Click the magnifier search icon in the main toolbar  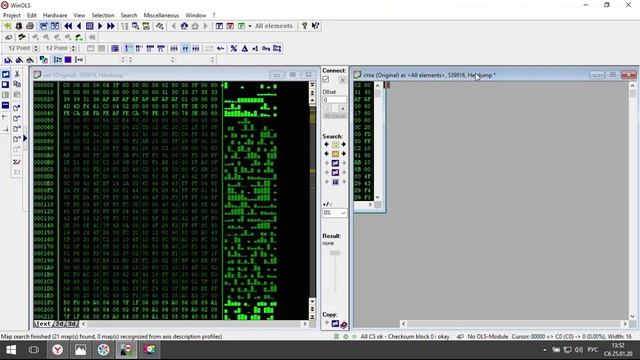tap(135, 26)
